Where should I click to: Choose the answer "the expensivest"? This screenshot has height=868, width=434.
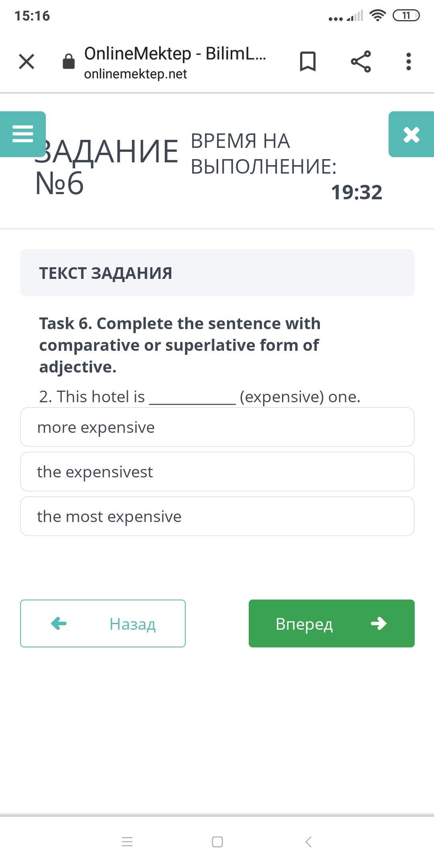tap(217, 472)
